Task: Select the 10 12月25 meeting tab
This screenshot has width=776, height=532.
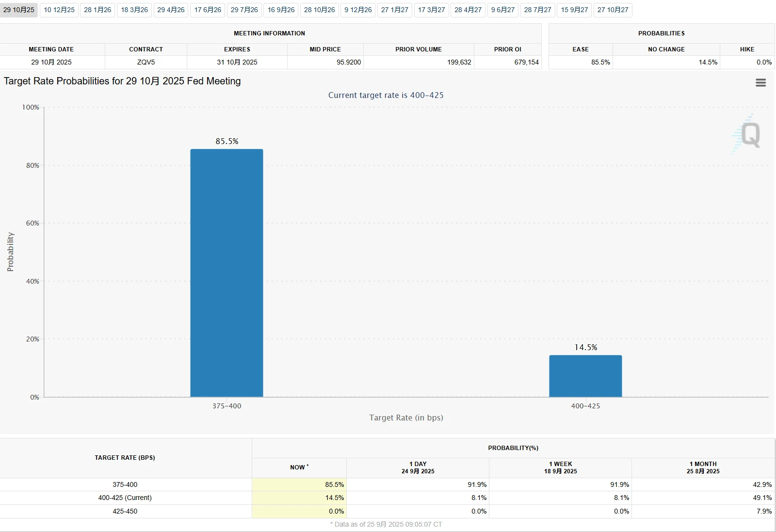Action: 59,10
